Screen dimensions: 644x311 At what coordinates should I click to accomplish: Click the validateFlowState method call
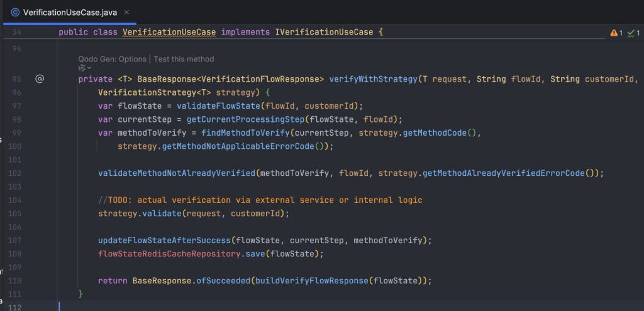tap(218, 106)
